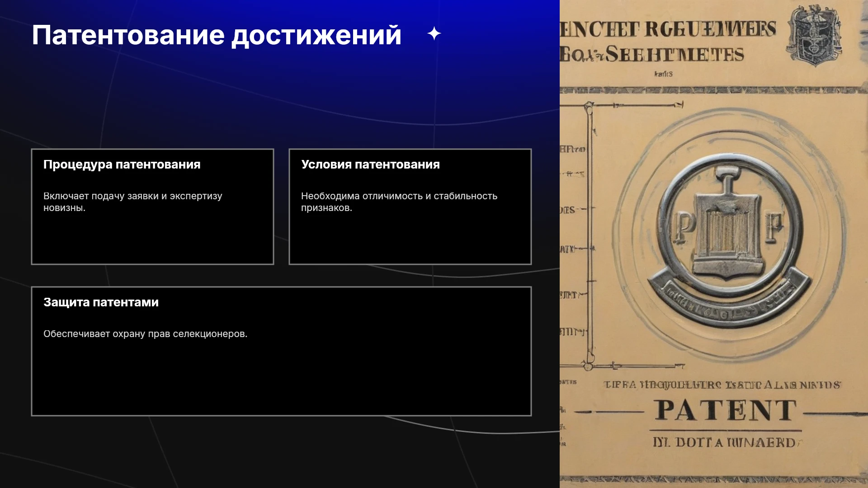Click the Защита патентами card heading
This screenshot has height=488, width=868.
(101, 302)
